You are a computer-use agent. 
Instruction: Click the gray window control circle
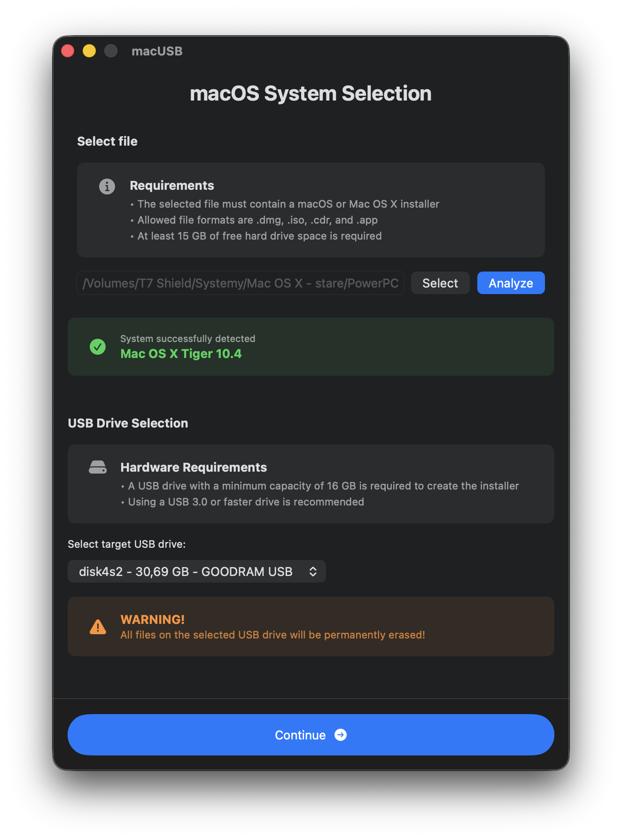tap(111, 50)
